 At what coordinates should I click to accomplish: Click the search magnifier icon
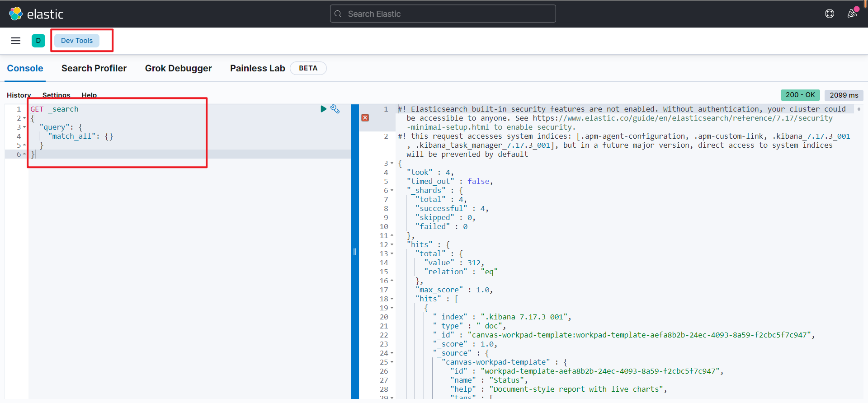coord(338,14)
